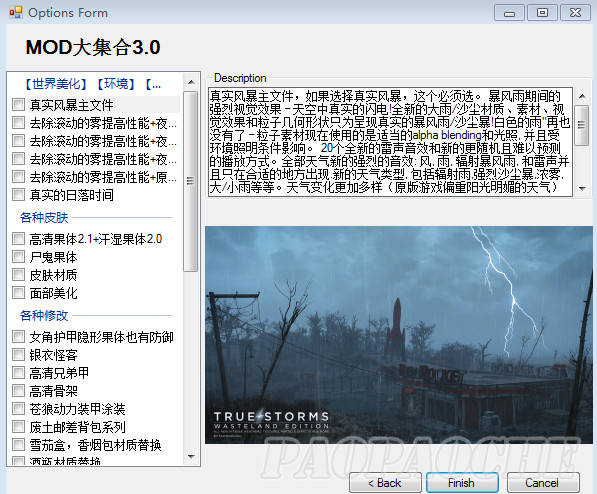Viewport: 597px width, 494px height.
Task: Cancel the options form
Action: point(543,483)
